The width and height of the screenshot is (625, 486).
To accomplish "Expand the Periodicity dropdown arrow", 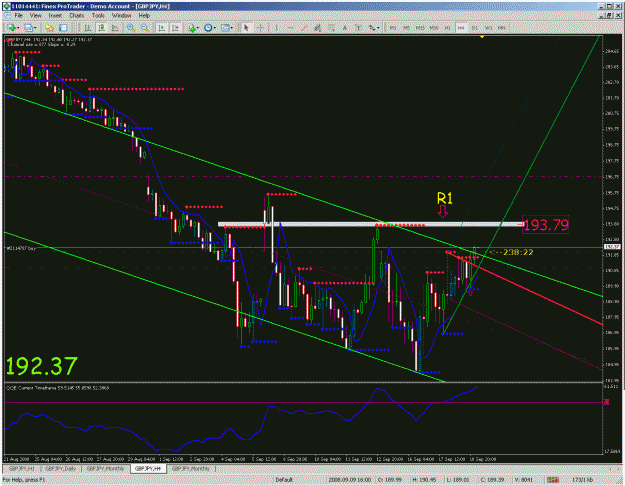I will 214,28.
